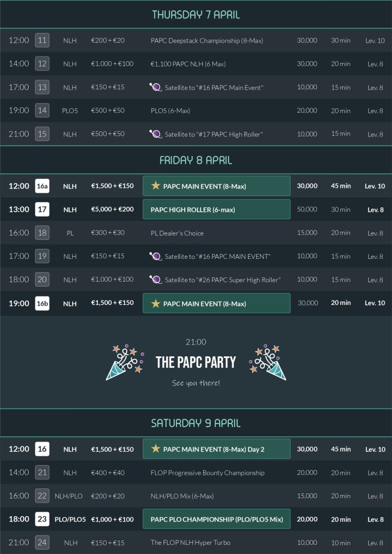Click left party popper icon
This screenshot has height=554, width=392.
[x=125, y=362]
